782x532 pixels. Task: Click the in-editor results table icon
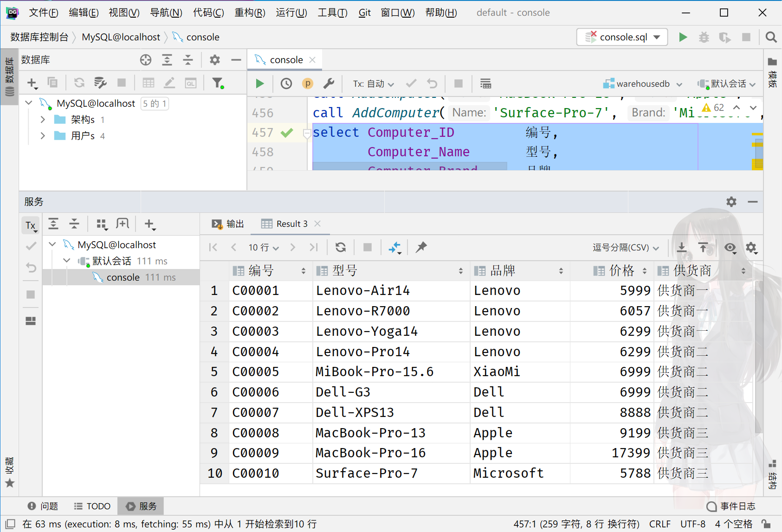point(485,83)
